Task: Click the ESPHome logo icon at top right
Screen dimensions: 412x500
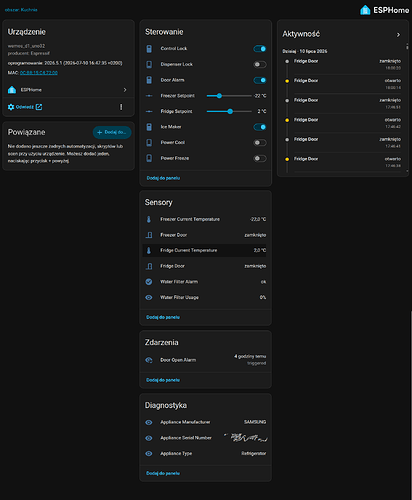Action: point(365,10)
